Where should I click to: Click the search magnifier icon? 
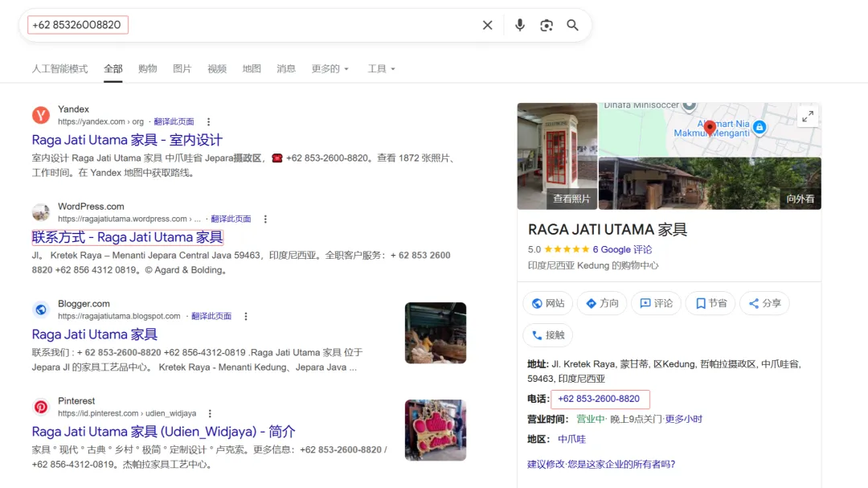click(572, 25)
